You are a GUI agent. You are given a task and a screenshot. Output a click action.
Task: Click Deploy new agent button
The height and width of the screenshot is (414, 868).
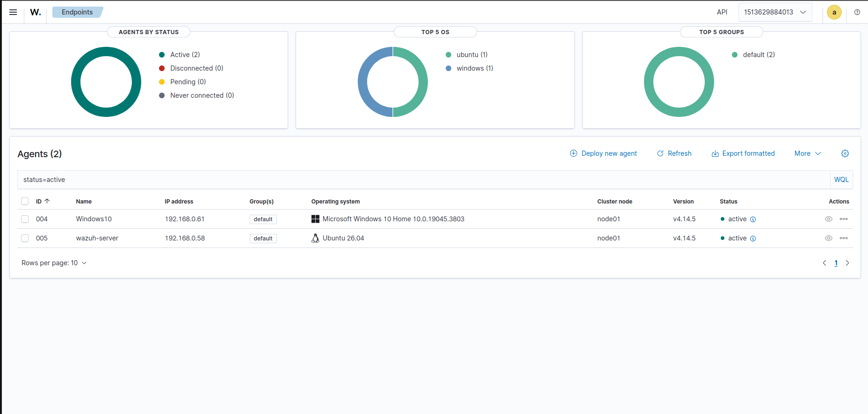click(x=603, y=153)
